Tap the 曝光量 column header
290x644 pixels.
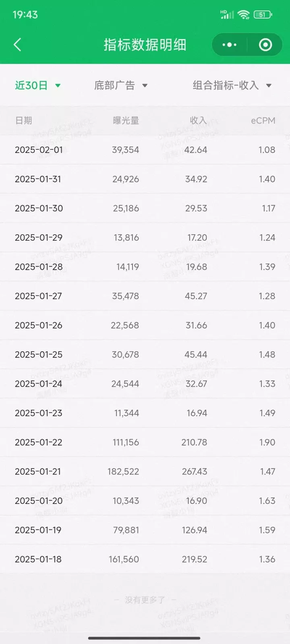[126, 120]
